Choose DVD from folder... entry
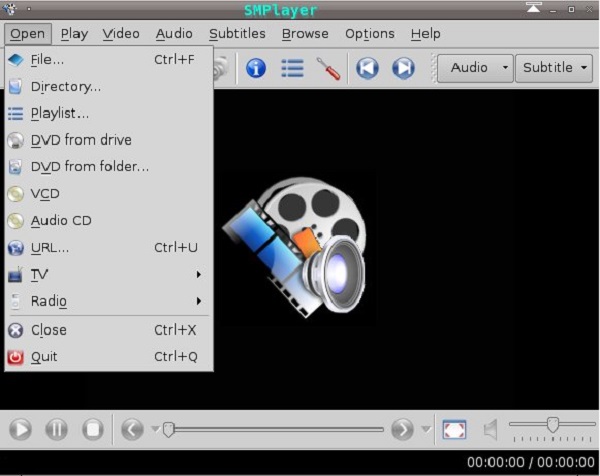This screenshot has width=600, height=476. pyautogui.click(x=109, y=167)
